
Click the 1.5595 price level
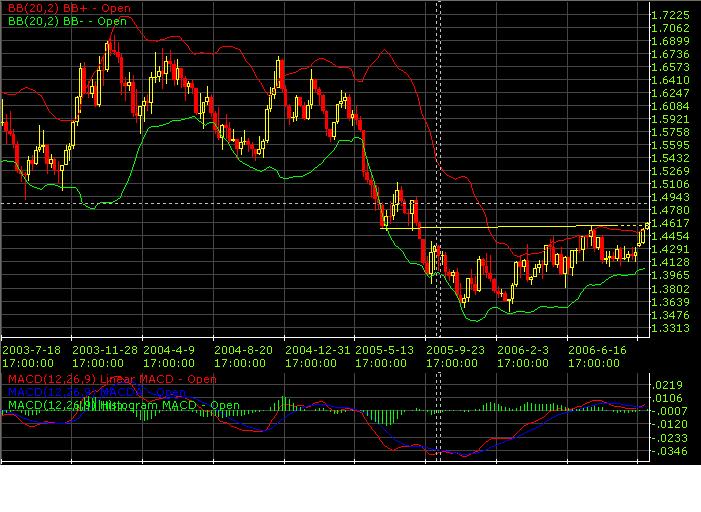click(670, 145)
